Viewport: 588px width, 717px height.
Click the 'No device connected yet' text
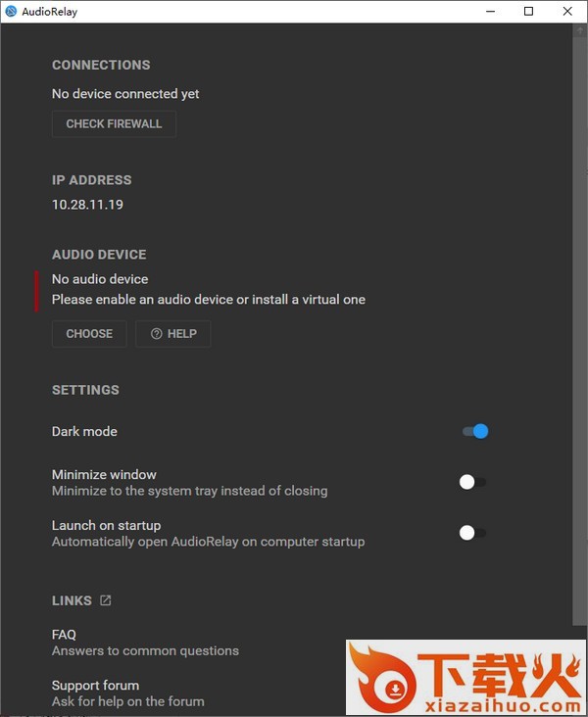125,94
